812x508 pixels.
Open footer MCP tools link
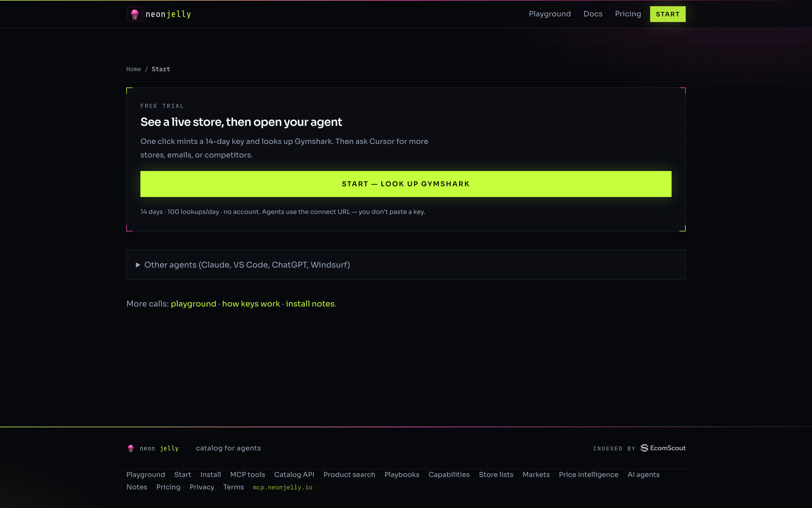(247, 474)
